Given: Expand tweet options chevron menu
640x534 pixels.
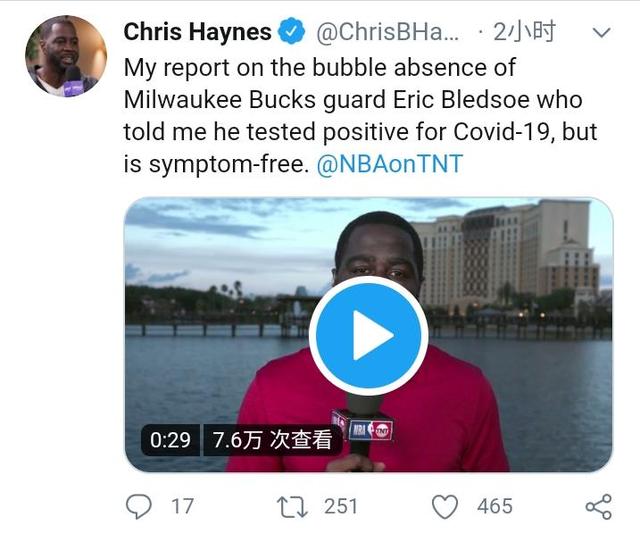Looking at the screenshot, I should click(x=601, y=32).
